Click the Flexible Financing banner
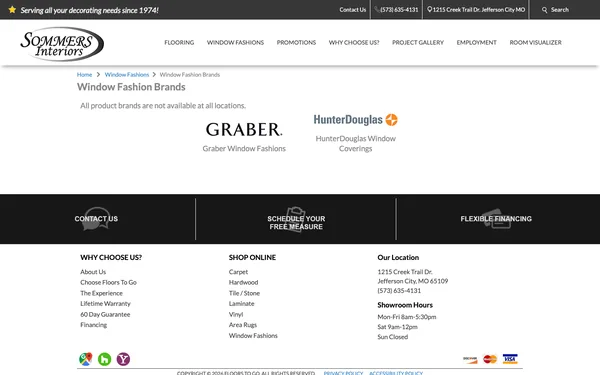 [x=496, y=219]
